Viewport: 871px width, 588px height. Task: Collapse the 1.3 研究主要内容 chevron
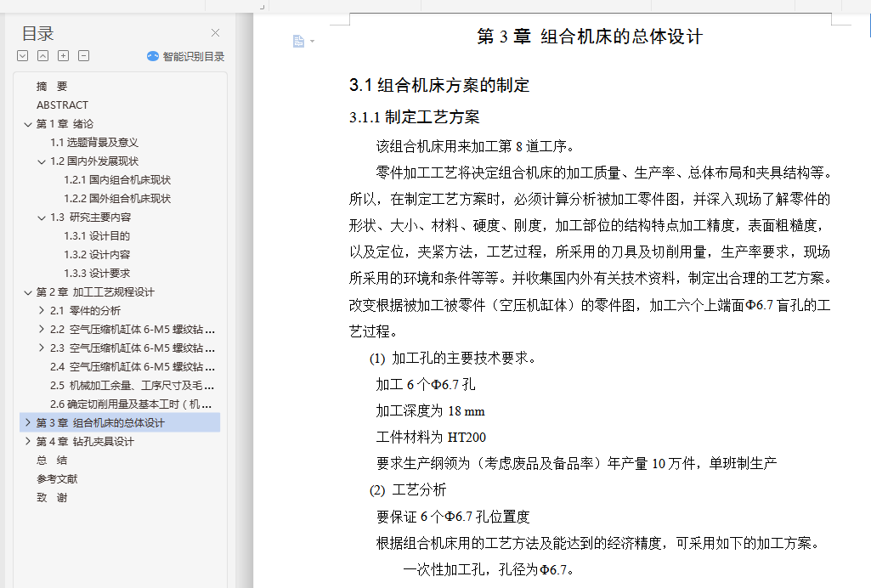coord(42,218)
